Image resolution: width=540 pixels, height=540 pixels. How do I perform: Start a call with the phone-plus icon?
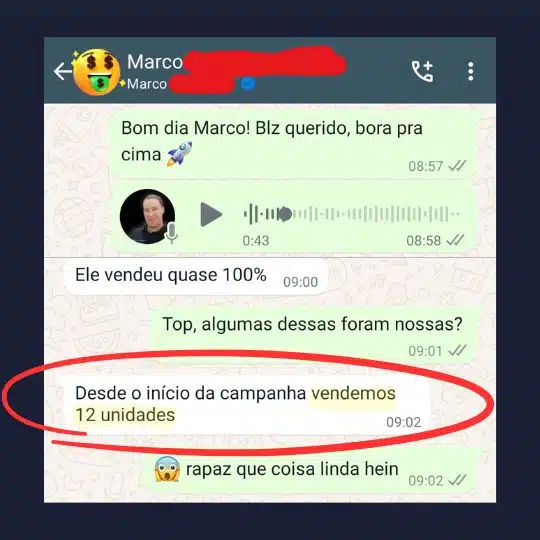(423, 71)
